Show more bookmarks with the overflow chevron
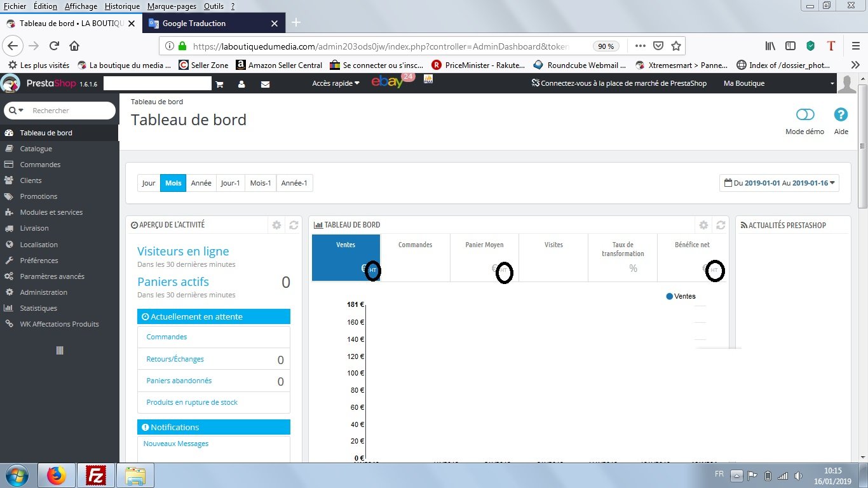Screen dimensions: 868x488 coord(855,65)
